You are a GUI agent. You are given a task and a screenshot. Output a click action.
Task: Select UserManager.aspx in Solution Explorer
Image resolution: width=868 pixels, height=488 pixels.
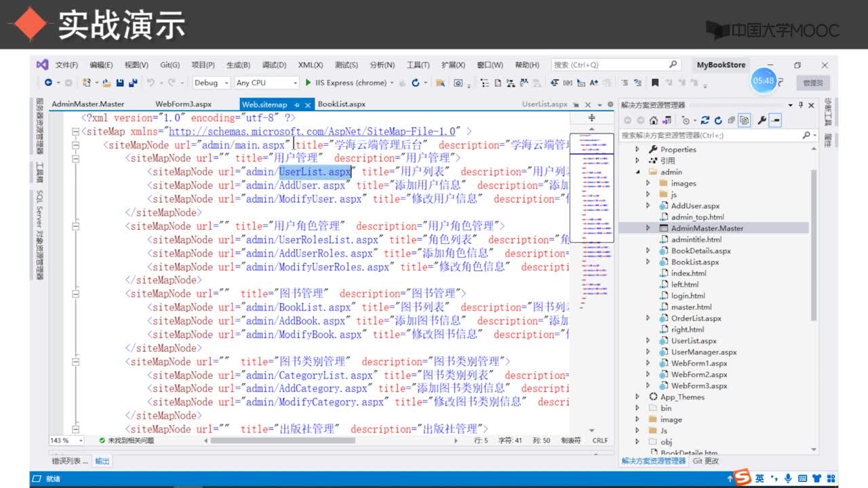pyautogui.click(x=704, y=352)
